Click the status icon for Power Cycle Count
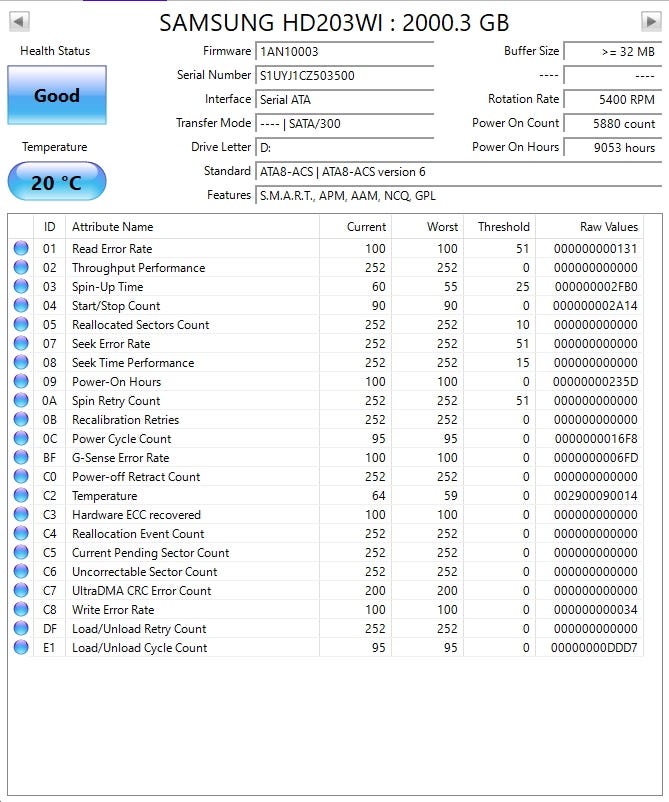This screenshot has height=802, width=669. coord(21,438)
